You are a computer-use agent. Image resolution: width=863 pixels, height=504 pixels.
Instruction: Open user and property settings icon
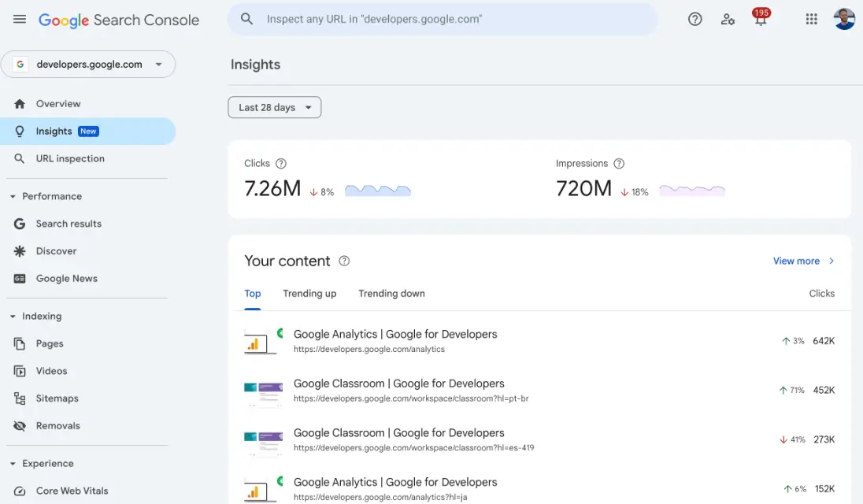(728, 20)
